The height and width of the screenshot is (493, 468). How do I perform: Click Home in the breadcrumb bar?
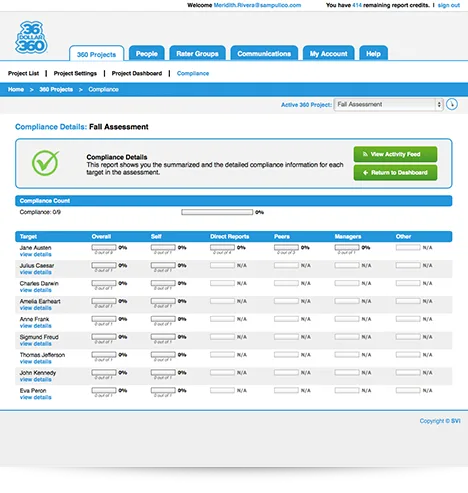(16, 89)
